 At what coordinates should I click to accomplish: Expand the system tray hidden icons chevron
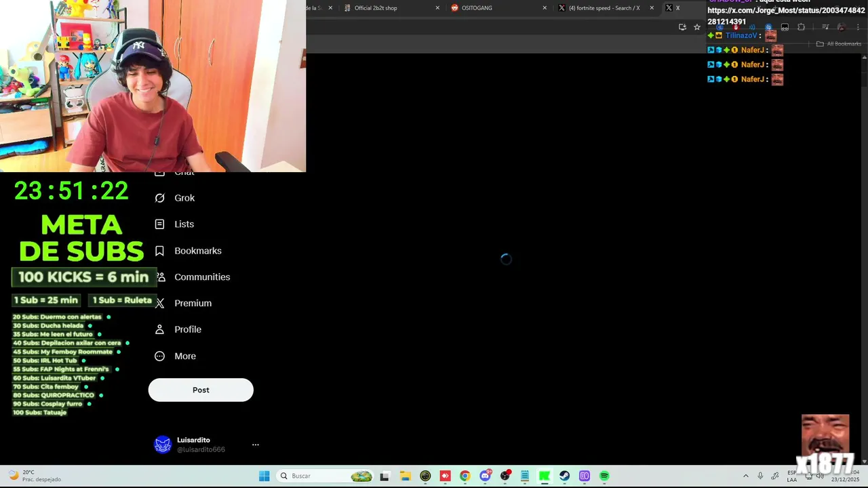[746, 476]
